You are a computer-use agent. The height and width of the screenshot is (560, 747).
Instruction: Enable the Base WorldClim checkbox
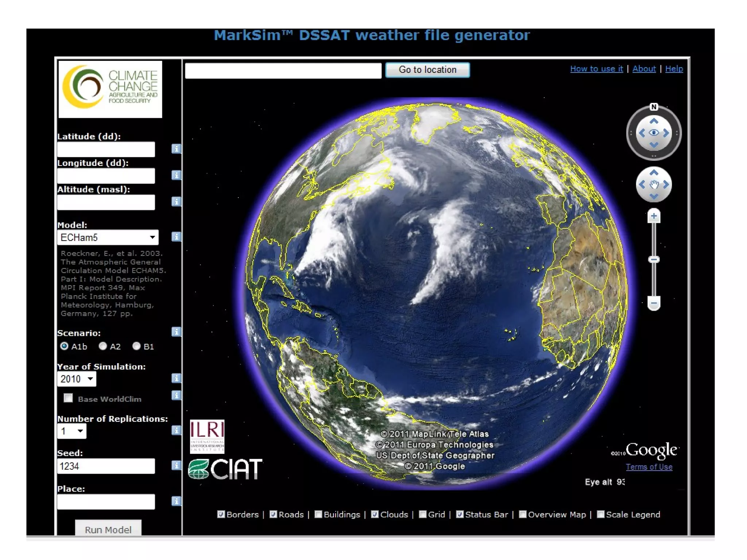[x=68, y=398]
